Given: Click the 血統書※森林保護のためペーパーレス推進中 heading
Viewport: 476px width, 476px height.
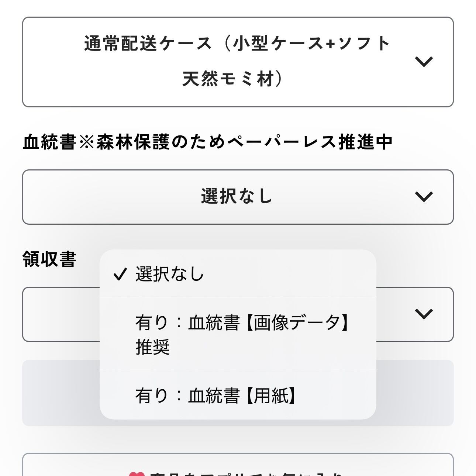Looking at the screenshot, I should (207, 142).
